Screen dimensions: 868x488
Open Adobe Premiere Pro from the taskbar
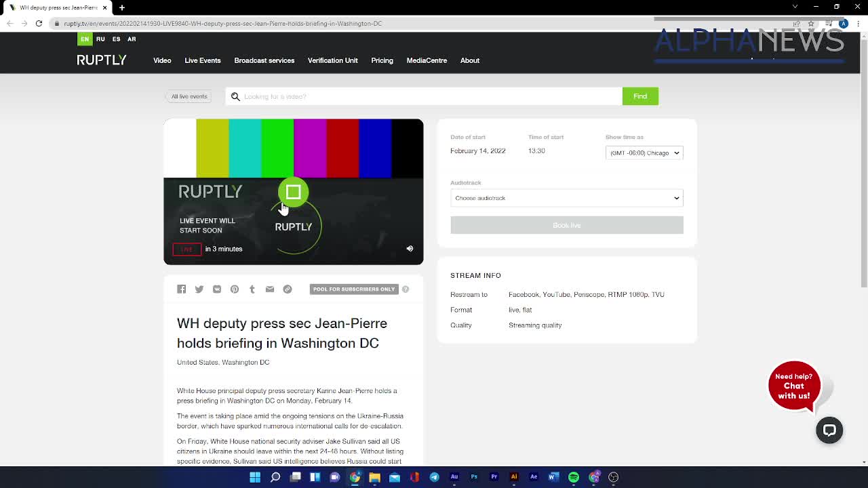pyautogui.click(x=494, y=477)
